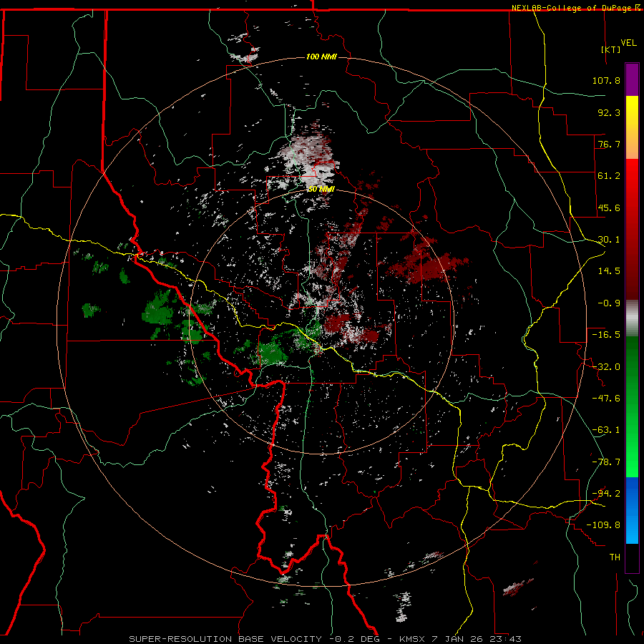
Task: Click the -109.8 legend value
Action: click(x=603, y=525)
